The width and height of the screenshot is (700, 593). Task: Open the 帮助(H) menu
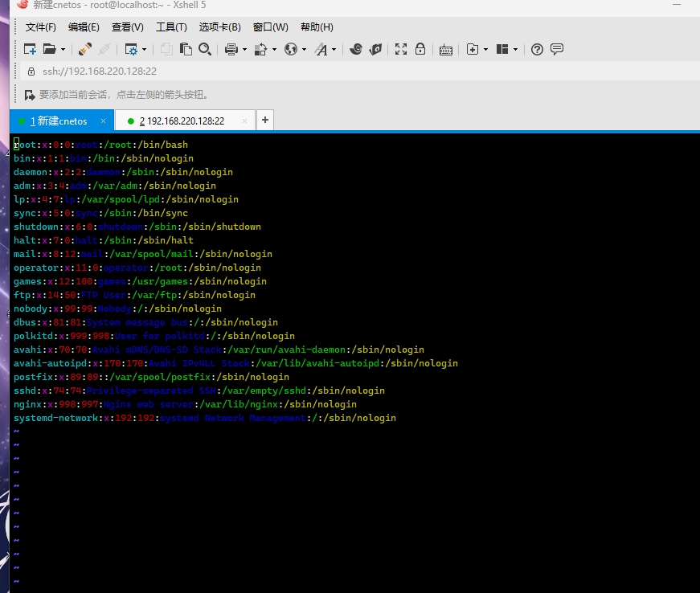[x=317, y=27]
